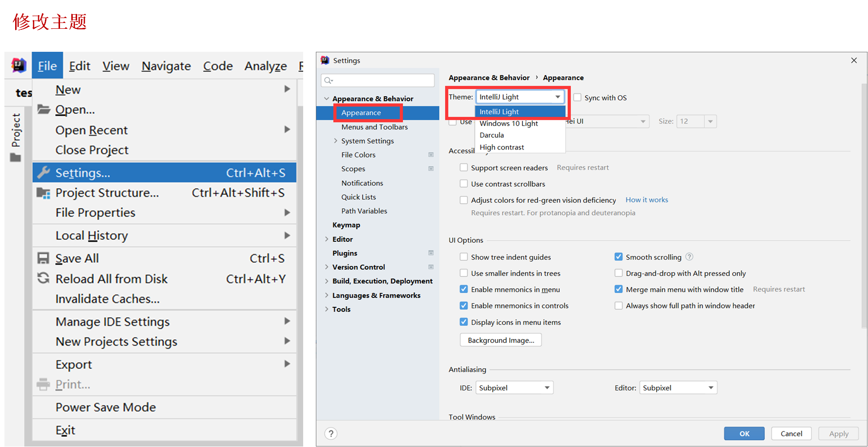Expand Languages & Frameworks node
The width and height of the screenshot is (868, 447).
pos(327,295)
